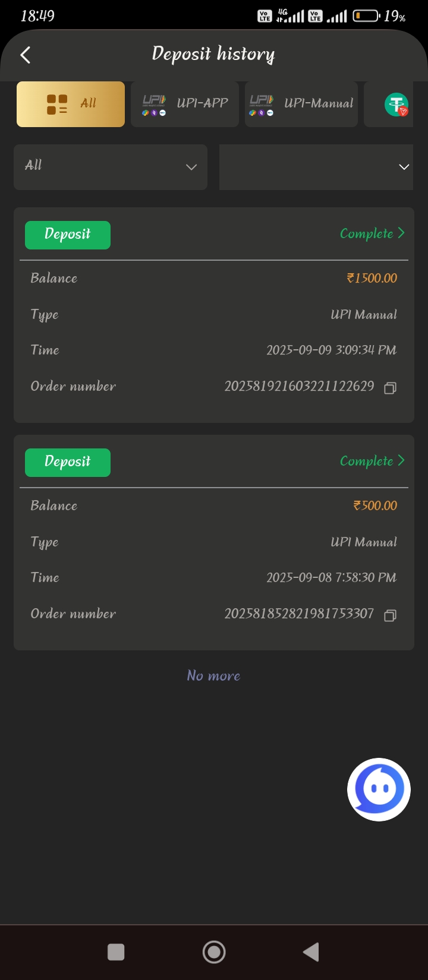Tap Deposit badge on the ₹500.00 record
This screenshot has width=428, height=980.
(x=68, y=462)
